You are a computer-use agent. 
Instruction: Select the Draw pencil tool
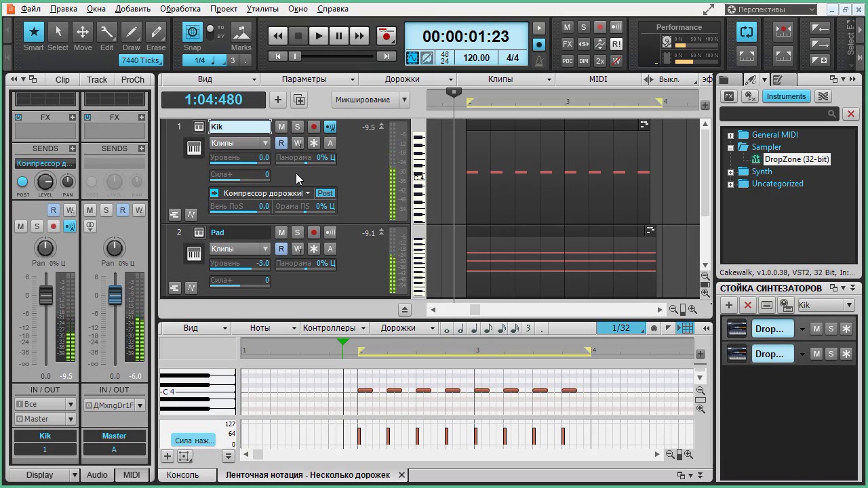pos(132,32)
